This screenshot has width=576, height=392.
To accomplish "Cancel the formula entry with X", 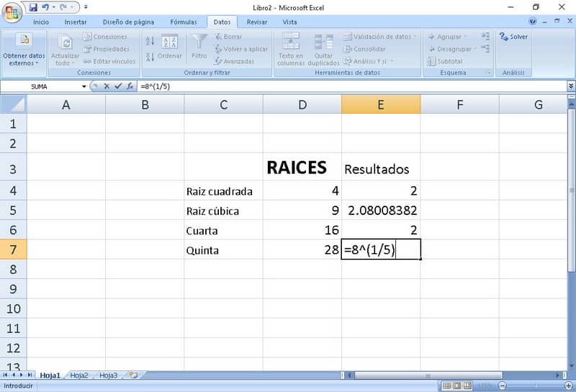I will click(x=107, y=86).
